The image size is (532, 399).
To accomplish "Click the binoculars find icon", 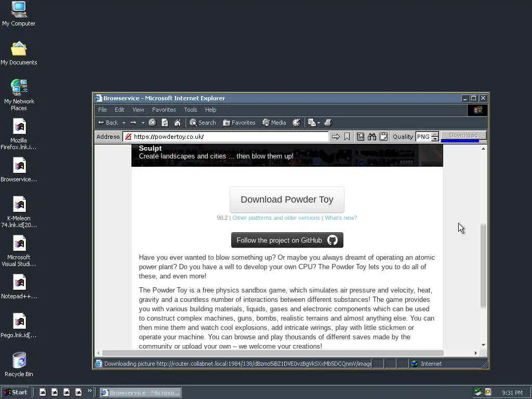I will coord(372,137).
